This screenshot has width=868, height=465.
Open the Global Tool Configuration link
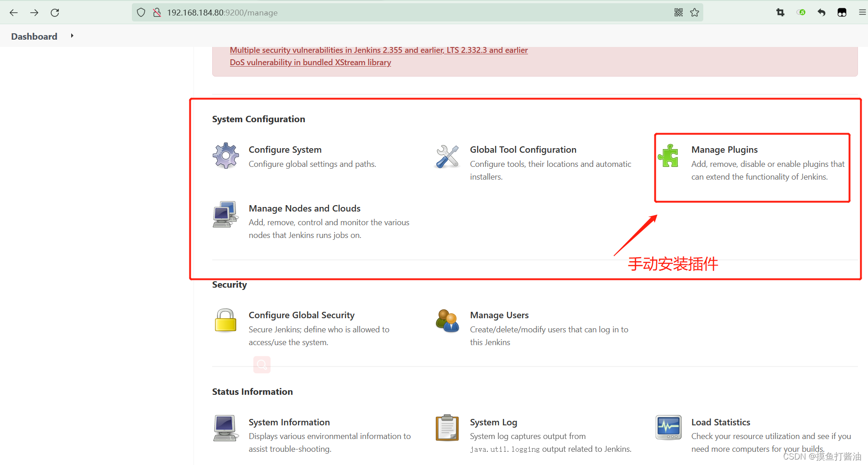(x=523, y=150)
